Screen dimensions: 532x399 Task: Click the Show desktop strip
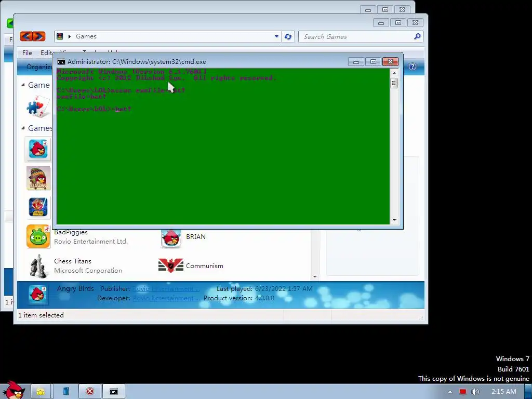tap(528, 392)
